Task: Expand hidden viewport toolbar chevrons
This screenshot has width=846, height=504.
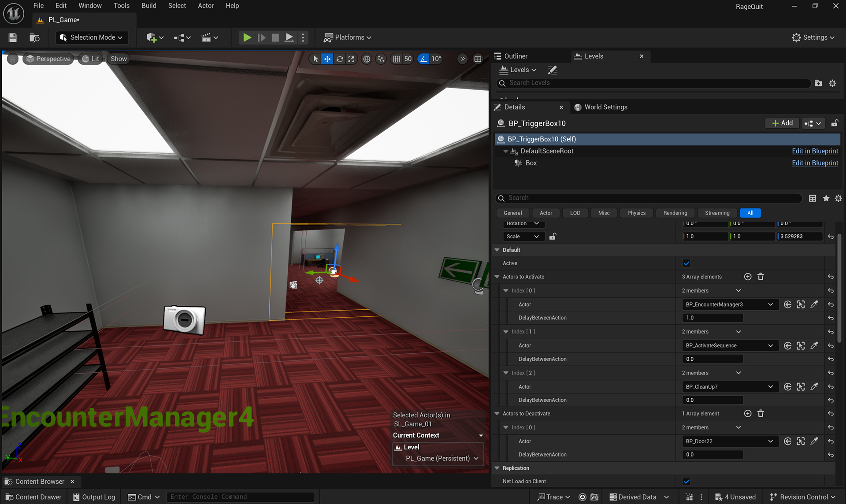Action: click(x=462, y=59)
